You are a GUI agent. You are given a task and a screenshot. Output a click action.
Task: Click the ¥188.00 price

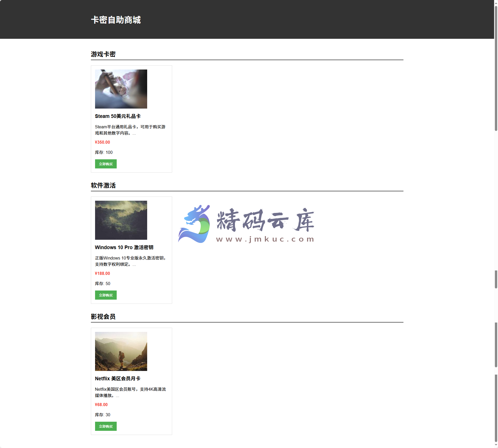[102, 273]
